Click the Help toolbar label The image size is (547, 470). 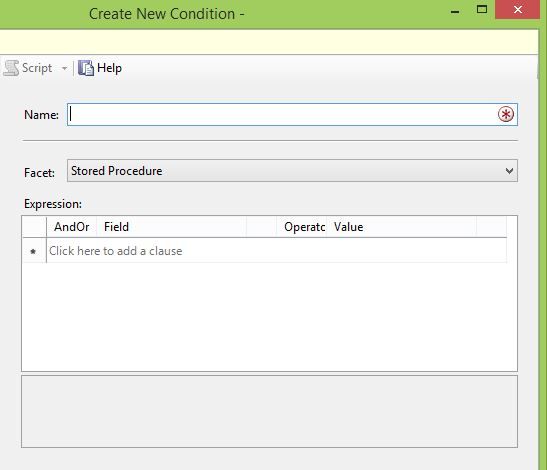(x=110, y=68)
